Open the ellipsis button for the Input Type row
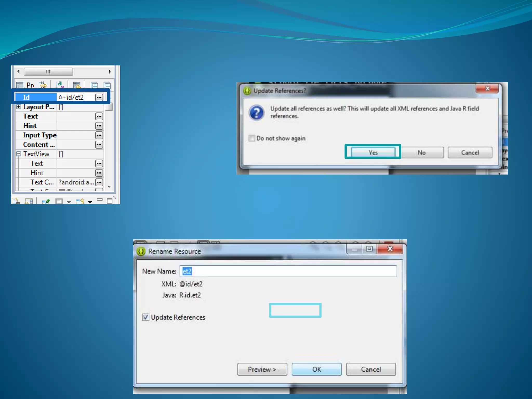 [x=99, y=135]
